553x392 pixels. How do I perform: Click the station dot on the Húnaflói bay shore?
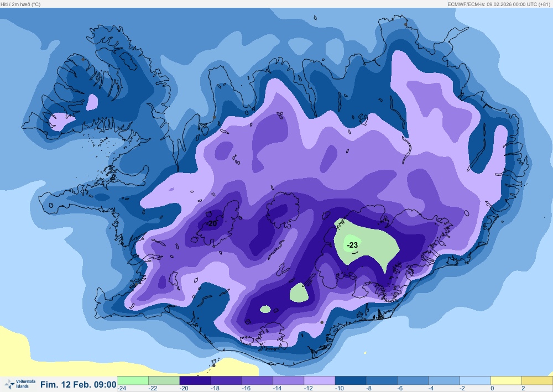[x=214, y=117]
